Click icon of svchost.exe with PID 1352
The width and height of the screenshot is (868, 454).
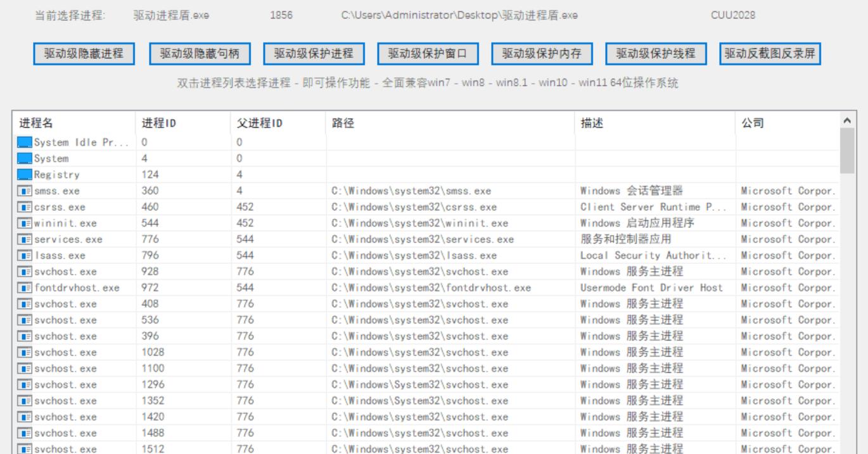[25, 401]
